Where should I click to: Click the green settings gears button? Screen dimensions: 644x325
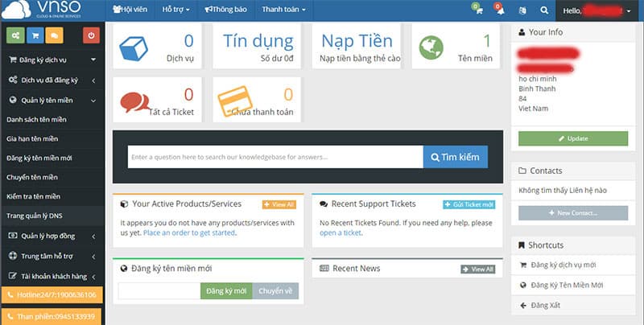(15, 35)
